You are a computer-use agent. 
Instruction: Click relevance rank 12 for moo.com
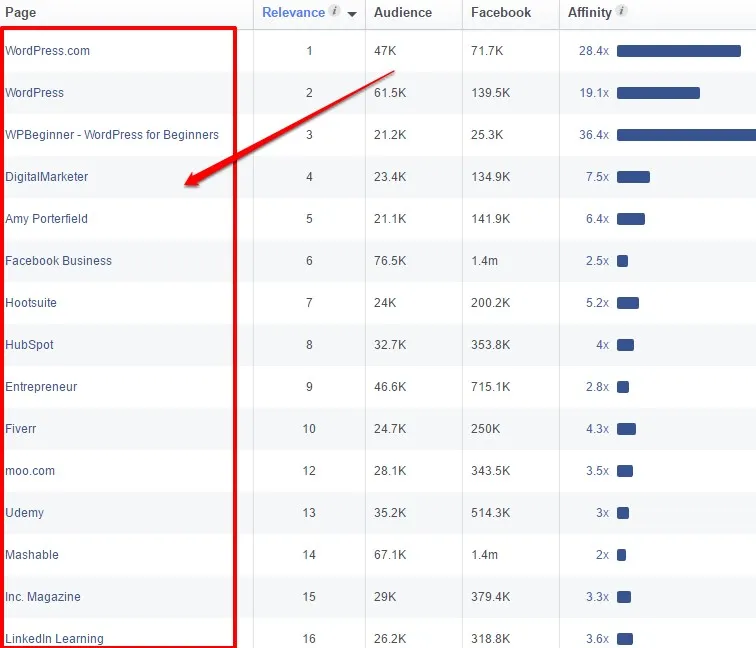(x=309, y=471)
